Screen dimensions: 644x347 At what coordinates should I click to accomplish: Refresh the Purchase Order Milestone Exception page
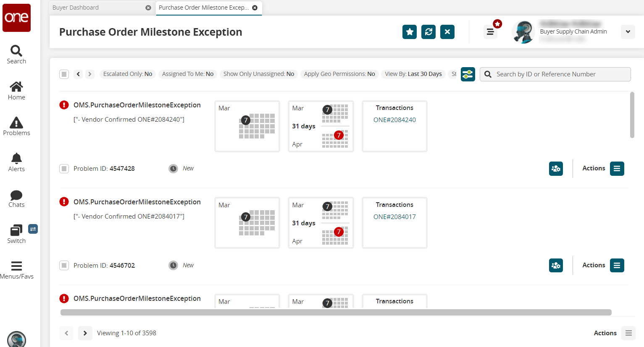click(x=428, y=32)
